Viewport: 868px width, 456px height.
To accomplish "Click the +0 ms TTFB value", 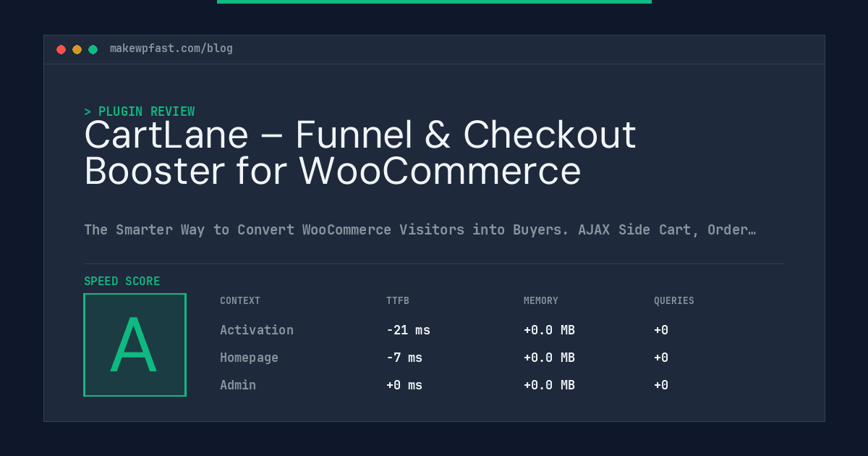I will pos(404,385).
